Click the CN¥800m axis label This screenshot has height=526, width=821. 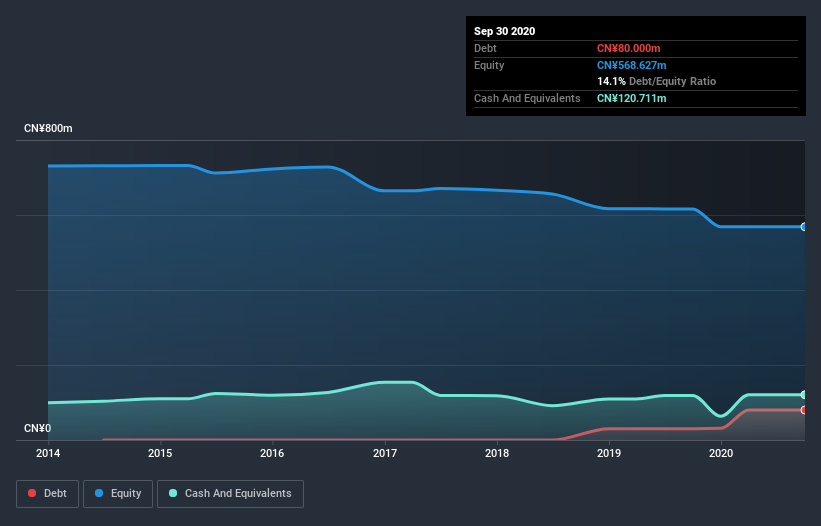pyautogui.click(x=48, y=128)
